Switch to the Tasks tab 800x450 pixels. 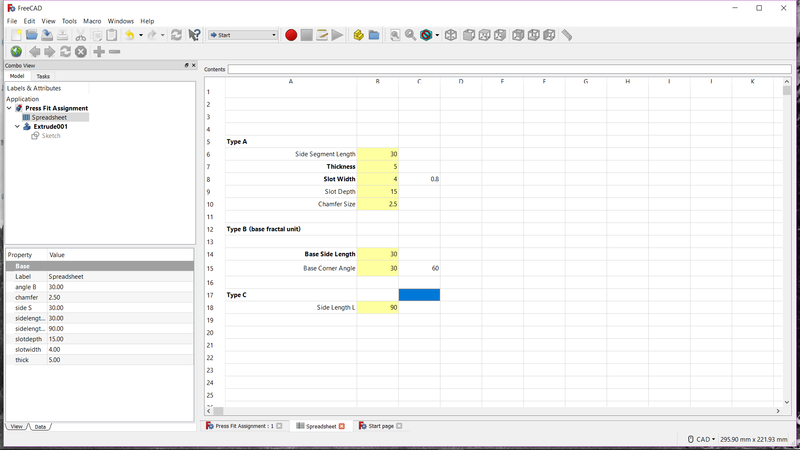(43, 76)
